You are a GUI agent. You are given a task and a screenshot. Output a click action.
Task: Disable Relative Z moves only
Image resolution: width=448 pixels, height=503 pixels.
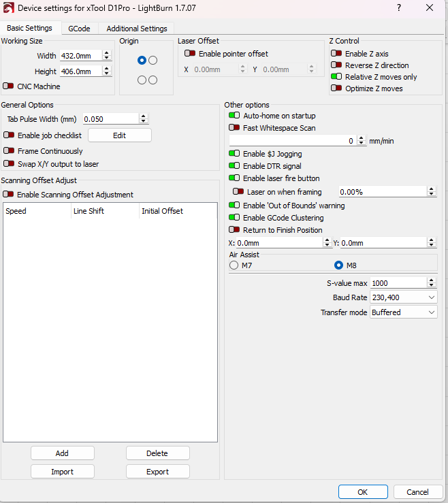(336, 77)
